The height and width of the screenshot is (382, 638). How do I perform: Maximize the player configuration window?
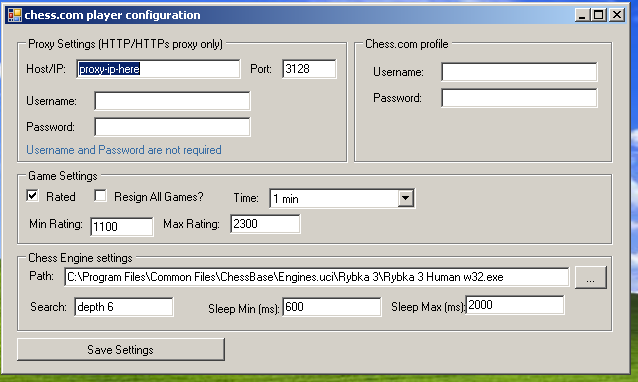[x=599, y=15]
